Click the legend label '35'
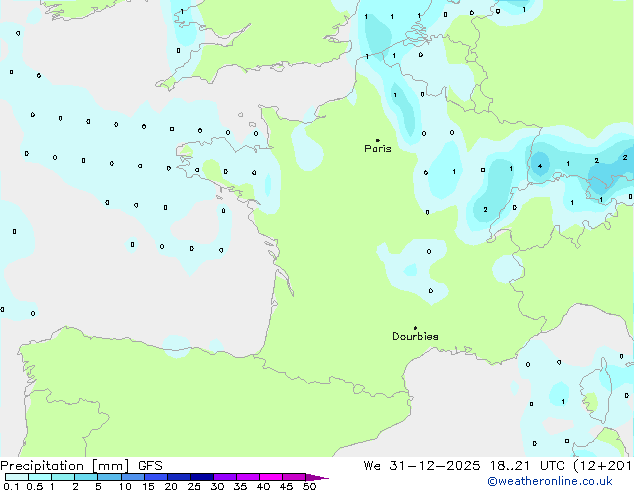This screenshot has width=634, height=490. 240,486
